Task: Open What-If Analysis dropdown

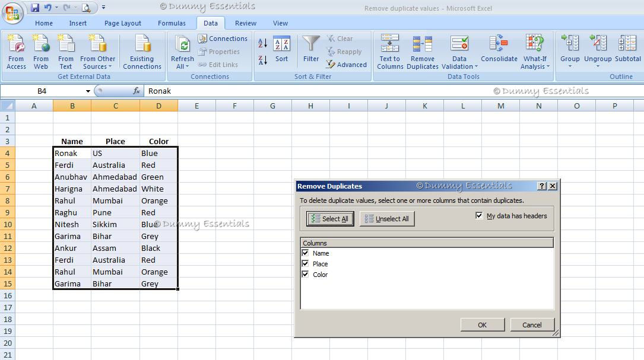Action: (535, 63)
